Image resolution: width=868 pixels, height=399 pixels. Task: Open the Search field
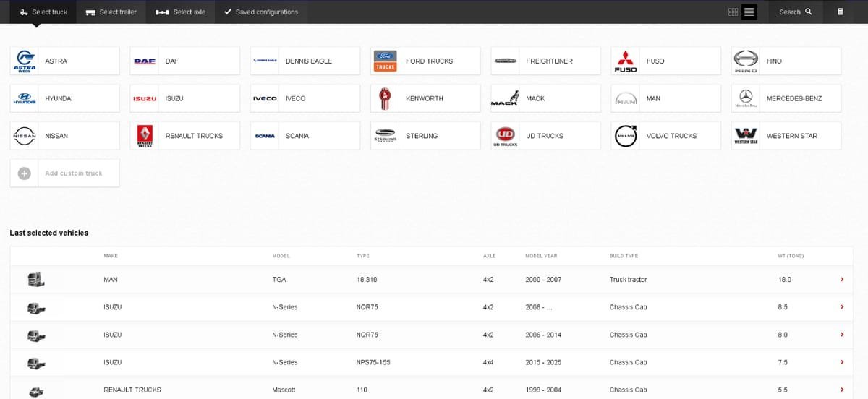tap(795, 12)
